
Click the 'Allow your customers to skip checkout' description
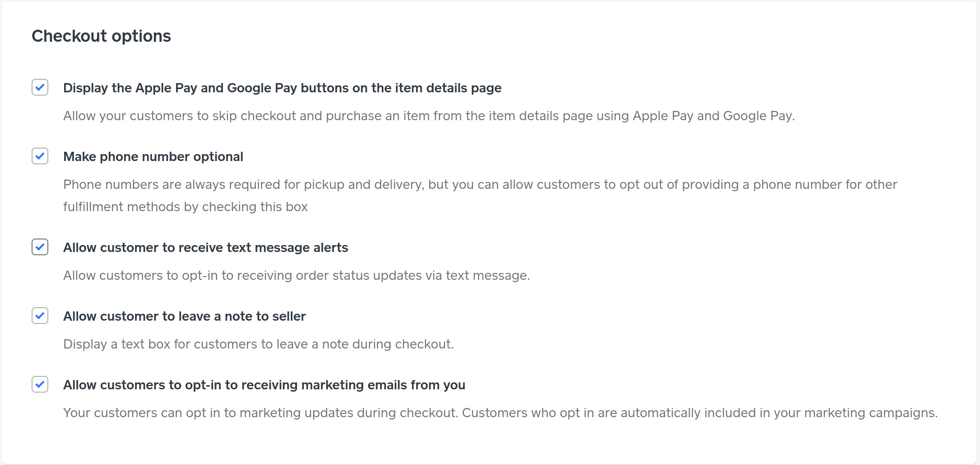[429, 116]
